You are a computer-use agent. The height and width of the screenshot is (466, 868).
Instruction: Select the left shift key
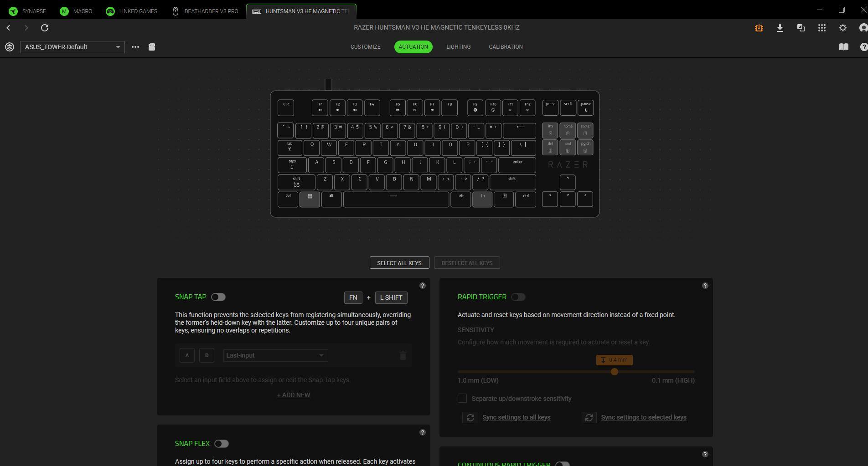(x=296, y=182)
